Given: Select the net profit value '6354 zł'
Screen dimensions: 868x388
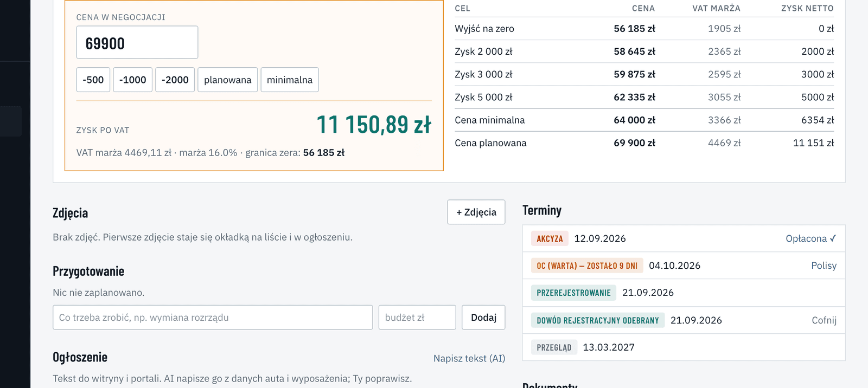Looking at the screenshot, I should (818, 120).
